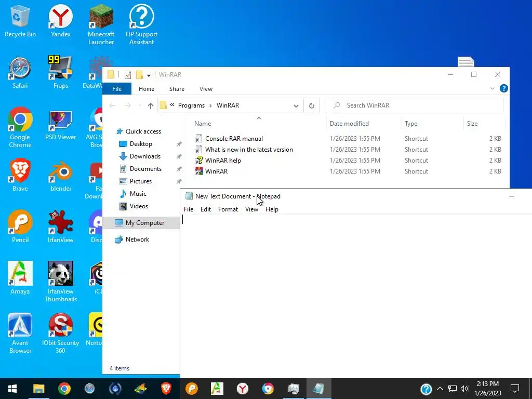Click the properties checkmark quick access icon
The image size is (532, 399).
(x=128, y=75)
